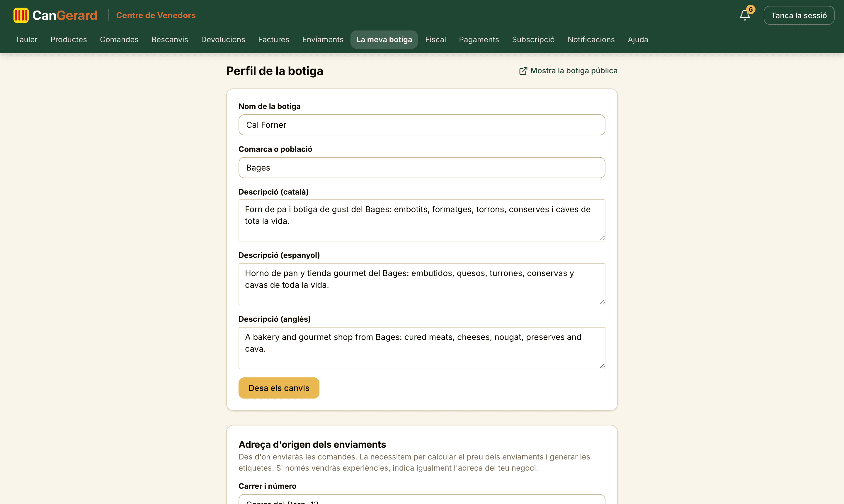Click Centre de Venedors header text
The image size is (844, 504).
point(156,15)
